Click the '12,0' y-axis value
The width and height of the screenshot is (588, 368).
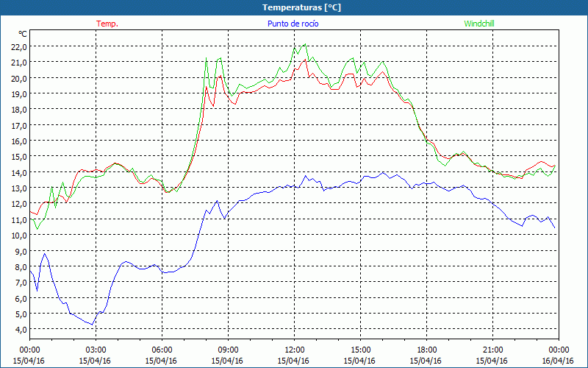(19, 204)
